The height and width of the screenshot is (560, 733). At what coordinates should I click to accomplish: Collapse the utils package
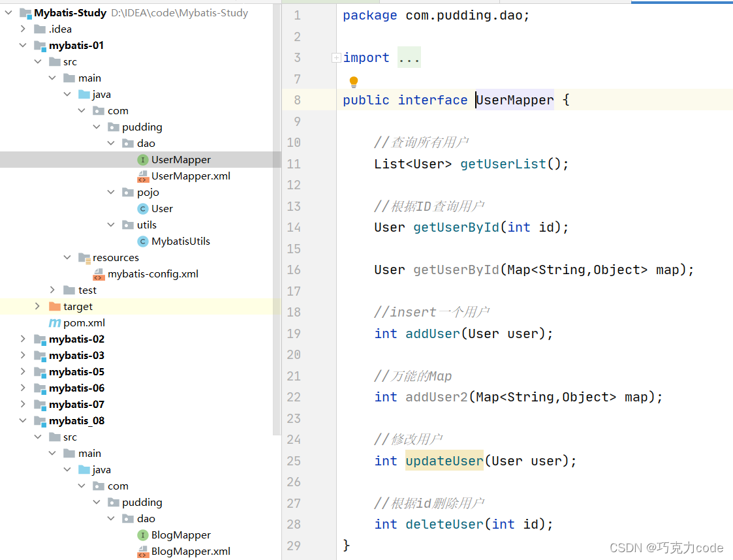tap(111, 225)
